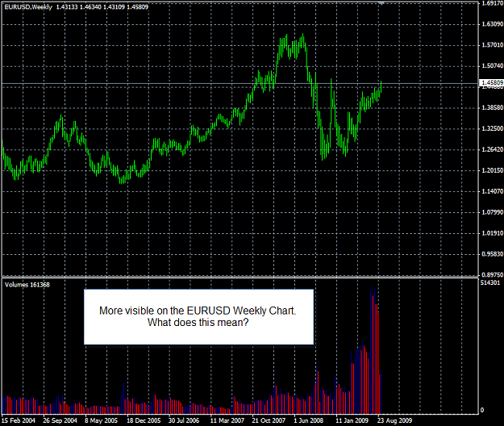Click the 23 Aug 2009 date label
504x426 pixels.
pos(394,420)
